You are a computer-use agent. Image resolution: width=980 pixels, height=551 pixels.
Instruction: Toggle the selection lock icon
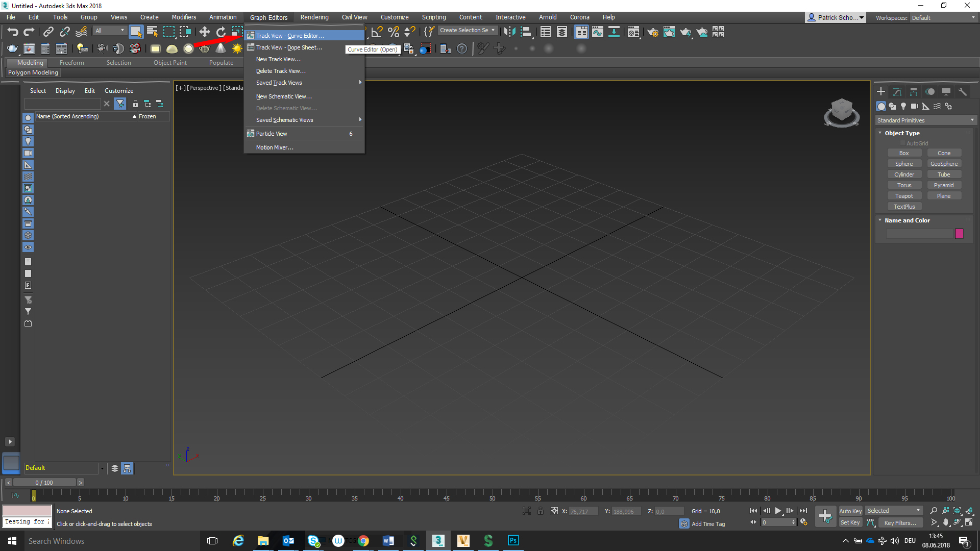pos(540,511)
